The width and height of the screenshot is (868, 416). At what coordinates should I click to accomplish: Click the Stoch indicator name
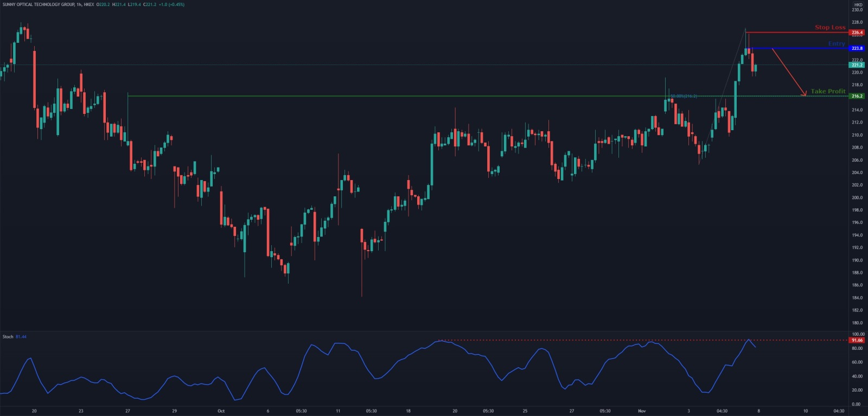tap(8, 337)
